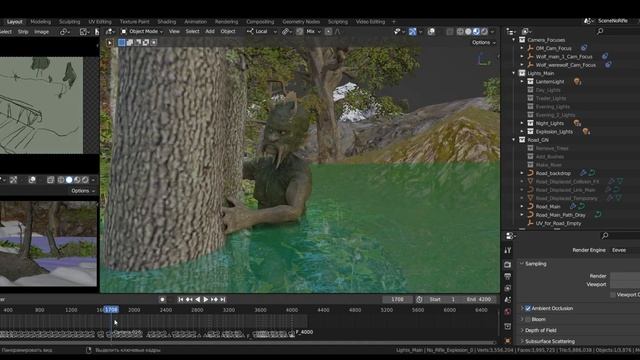Screen dimensions: 640x360
Task: Open the Strip menu in the left editor
Action: click(x=23, y=31)
